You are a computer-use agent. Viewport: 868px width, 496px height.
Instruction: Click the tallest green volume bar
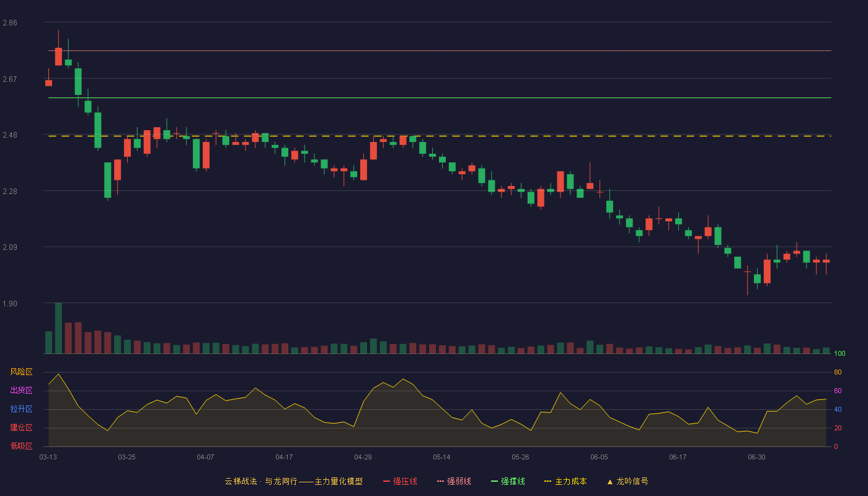click(x=58, y=329)
